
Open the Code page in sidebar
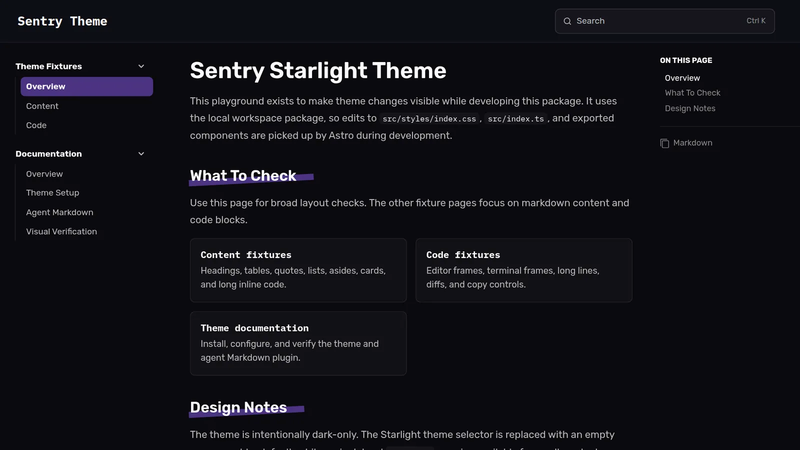[36, 125]
